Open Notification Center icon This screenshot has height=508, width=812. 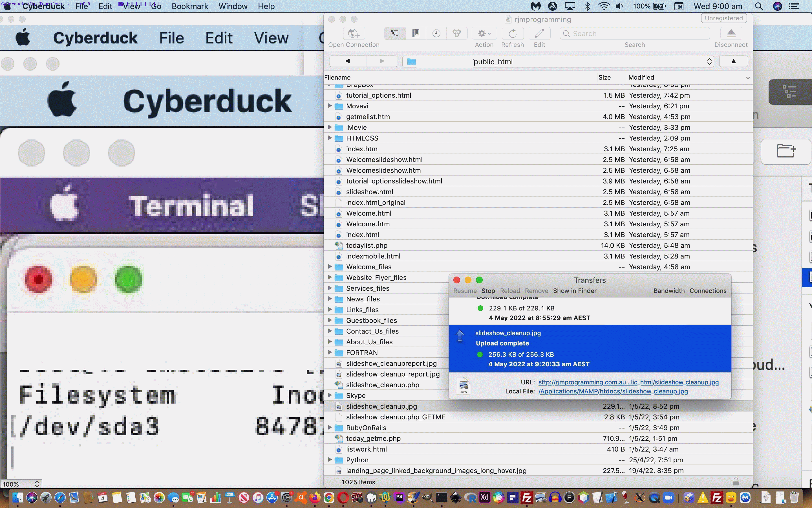794,6
